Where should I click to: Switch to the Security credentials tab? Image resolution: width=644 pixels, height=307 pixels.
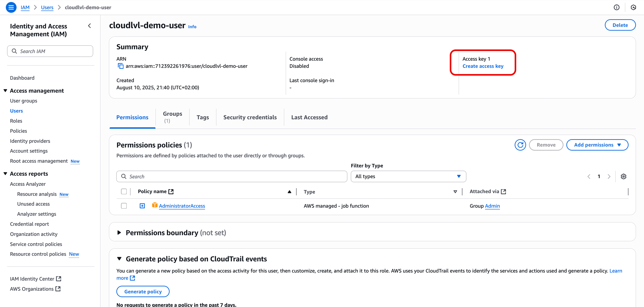[250, 117]
